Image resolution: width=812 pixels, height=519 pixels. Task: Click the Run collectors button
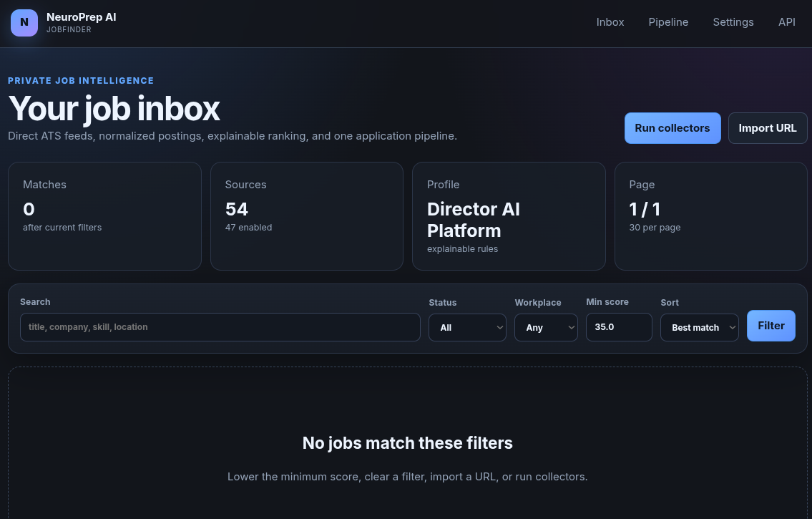click(672, 128)
